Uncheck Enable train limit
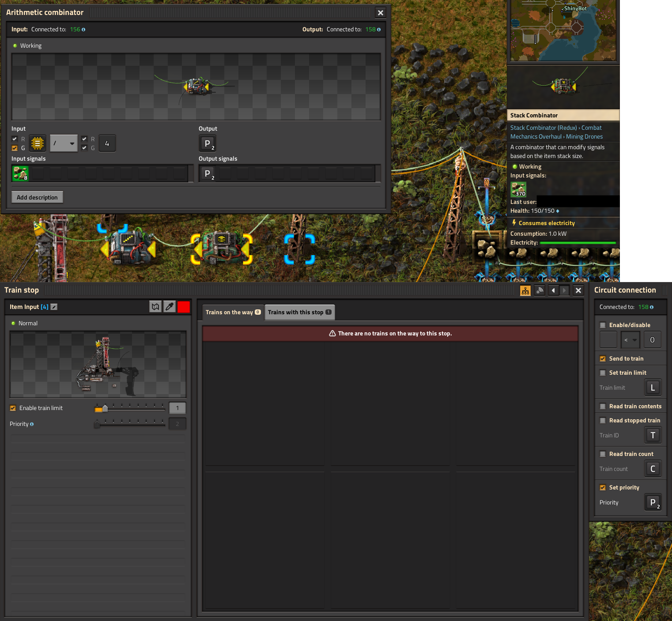The width and height of the screenshot is (672, 621). pos(13,408)
